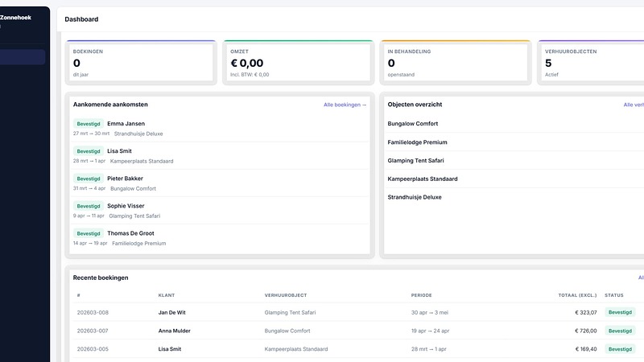Open the In behandeling card

(x=455, y=62)
